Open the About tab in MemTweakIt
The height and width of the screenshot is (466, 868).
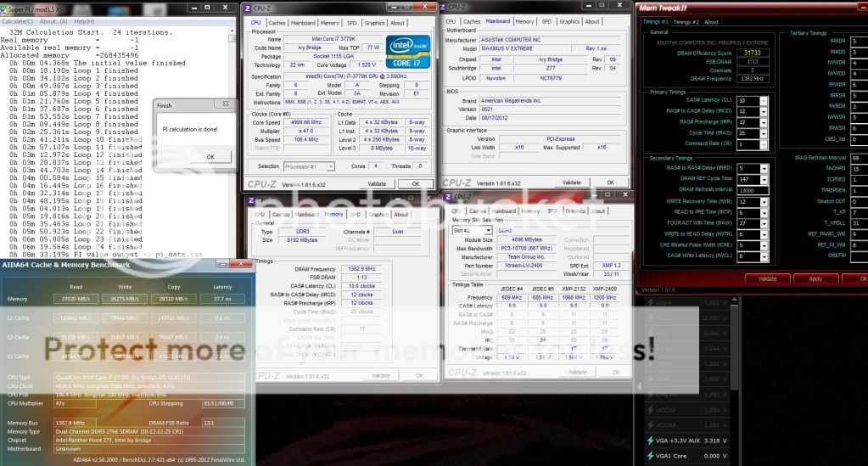[712, 22]
